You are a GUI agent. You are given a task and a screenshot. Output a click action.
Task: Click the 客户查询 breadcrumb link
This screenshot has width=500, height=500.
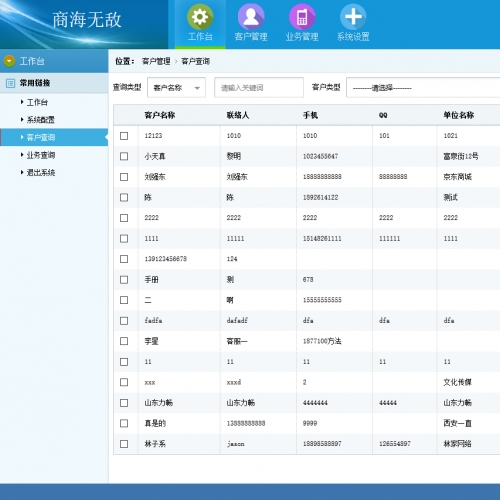click(195, 61)
